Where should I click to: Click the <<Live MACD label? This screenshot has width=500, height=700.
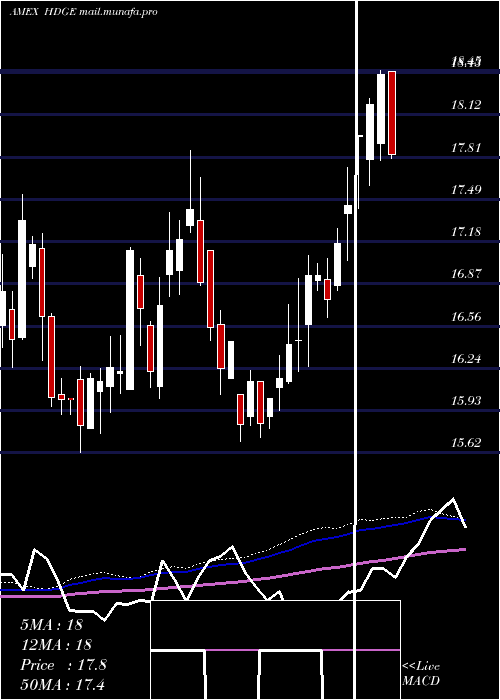(421, 673)
